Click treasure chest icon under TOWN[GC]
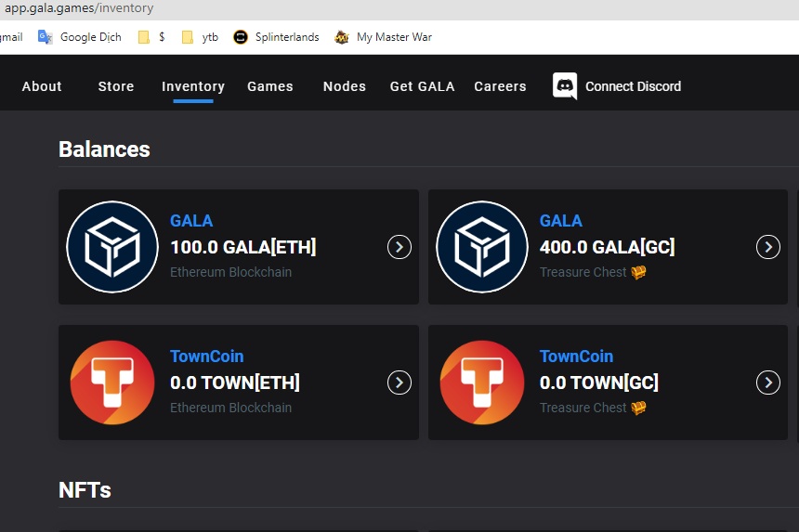The image size is (799, 532). pyautogui.click(x=638, y=408)
